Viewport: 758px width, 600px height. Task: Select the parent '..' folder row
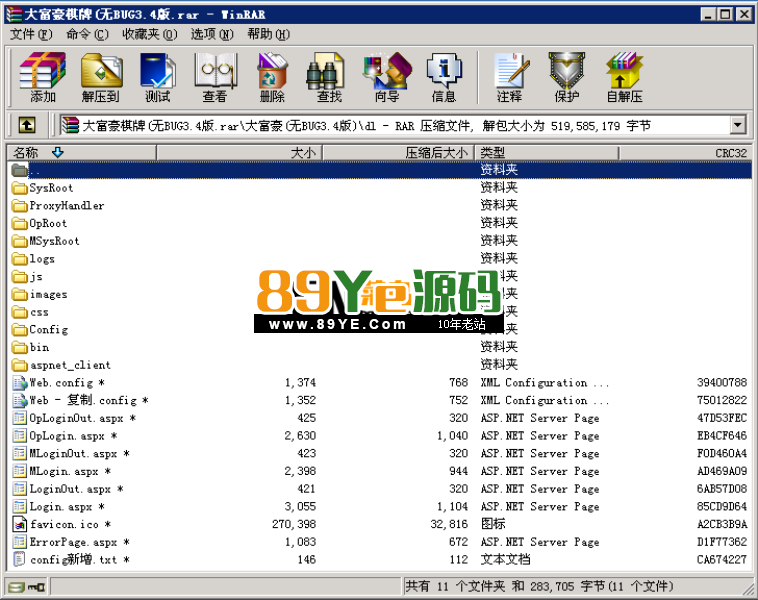pyautogui.click(x=380, y=170)
